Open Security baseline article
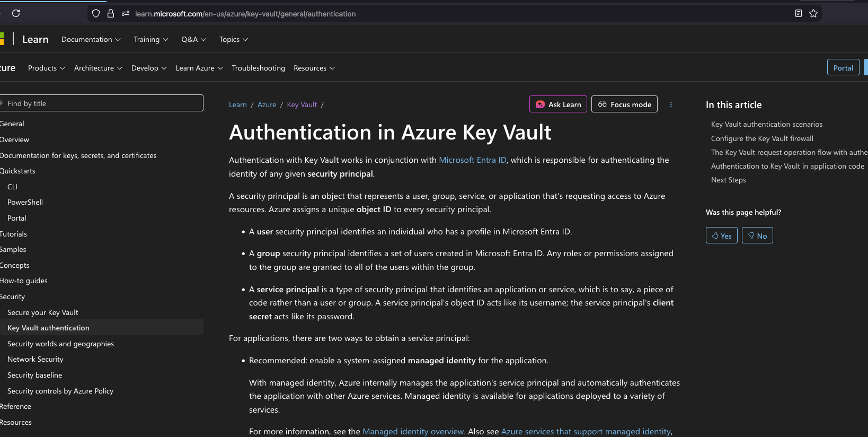The height and width of the screenshot is (437, 868). click(34, 375)
